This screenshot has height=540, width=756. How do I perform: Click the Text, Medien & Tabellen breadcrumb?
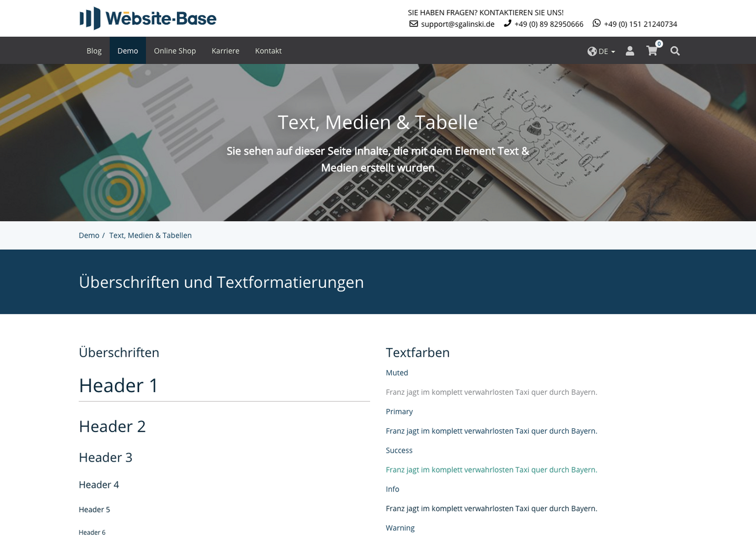(x=150, y=235)
